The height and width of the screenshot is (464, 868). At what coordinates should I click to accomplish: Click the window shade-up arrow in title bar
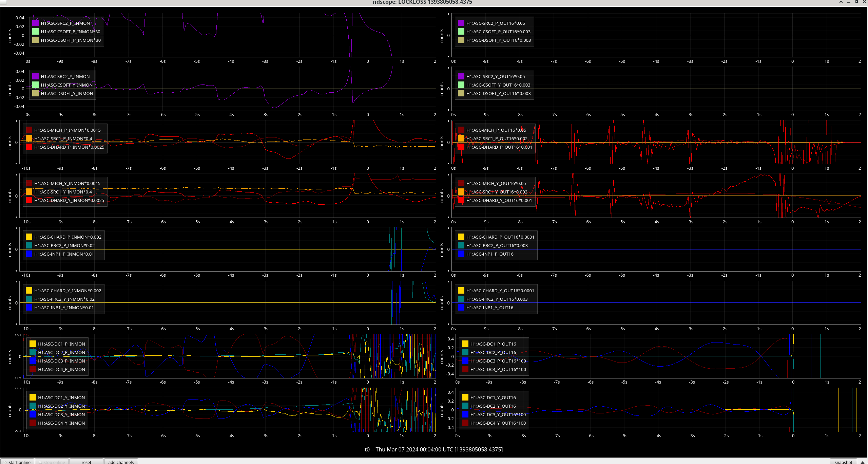(x=841, y=2)
